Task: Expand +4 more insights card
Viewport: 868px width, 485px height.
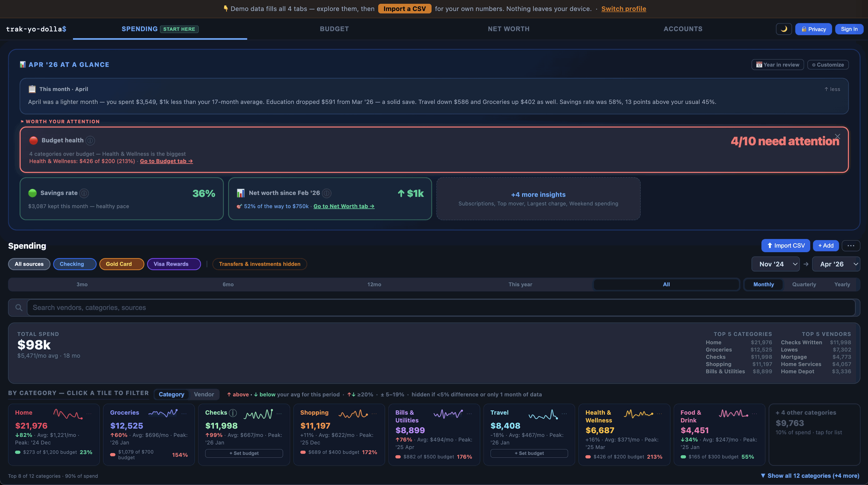Action: point(538,199)
